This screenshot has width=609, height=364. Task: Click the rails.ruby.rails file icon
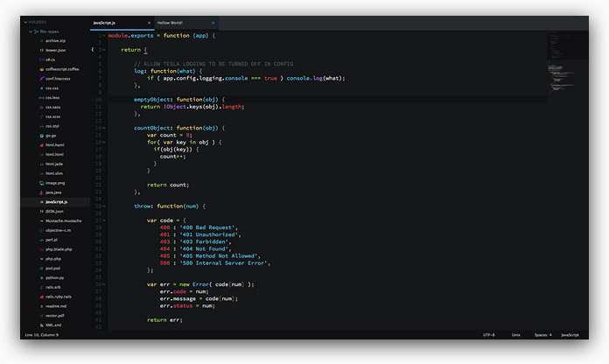tap(41, 297)
